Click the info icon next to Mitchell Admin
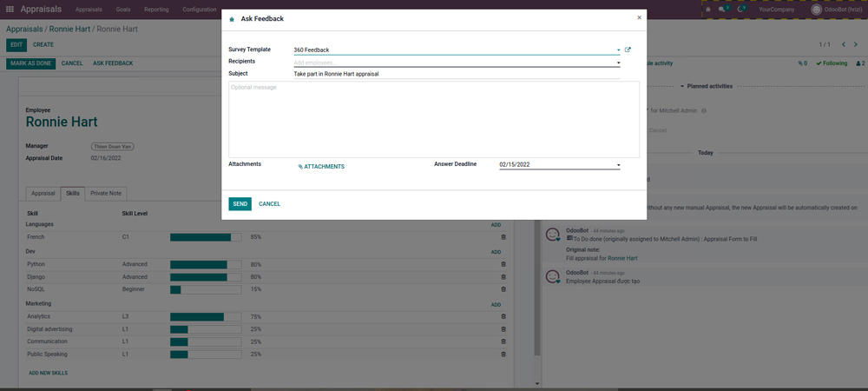 tap(704, 110)
